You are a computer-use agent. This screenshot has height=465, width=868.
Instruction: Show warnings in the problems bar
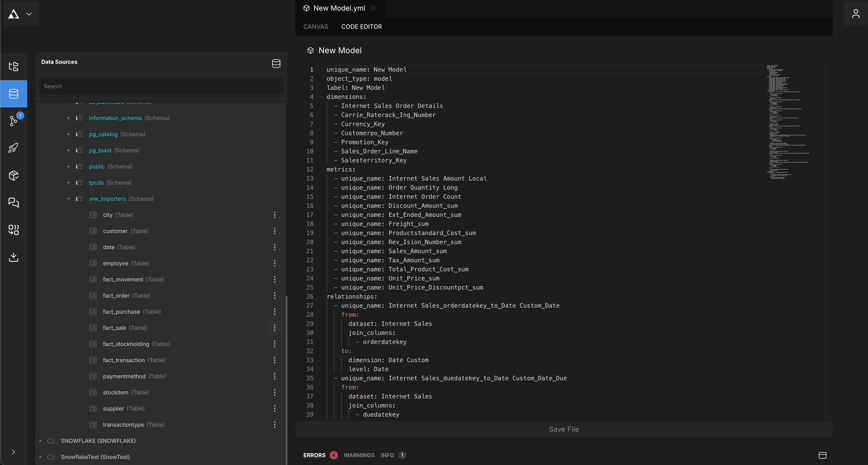(359, 455)
